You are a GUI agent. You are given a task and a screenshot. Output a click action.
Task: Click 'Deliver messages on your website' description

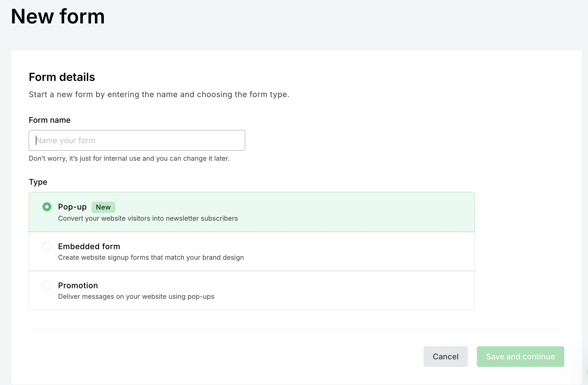point(136,297)
